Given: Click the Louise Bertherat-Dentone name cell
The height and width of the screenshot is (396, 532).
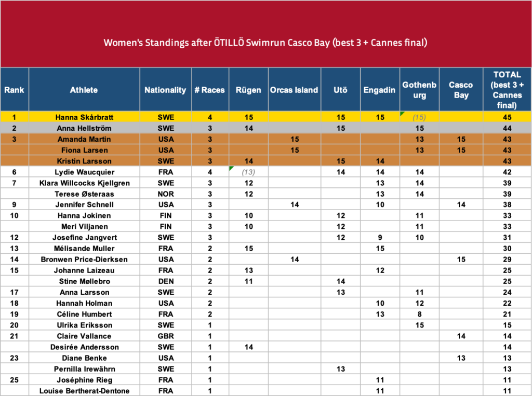Looking at the screenshot, I should tap(84, 391).
